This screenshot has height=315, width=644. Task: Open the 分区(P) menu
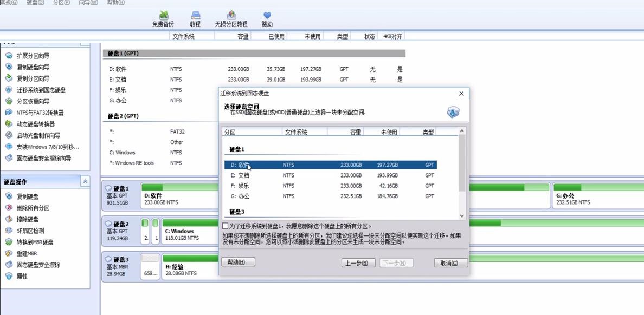62,3
